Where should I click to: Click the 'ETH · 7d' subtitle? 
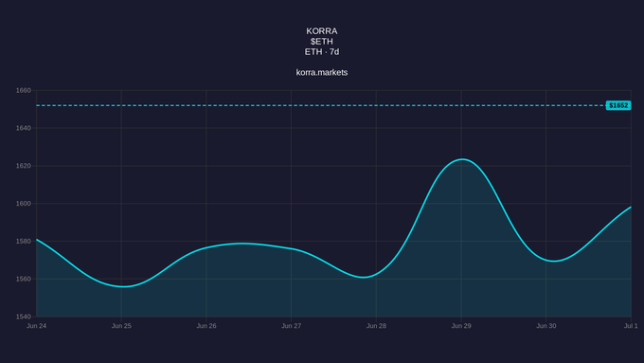click(x=322, y=52)
